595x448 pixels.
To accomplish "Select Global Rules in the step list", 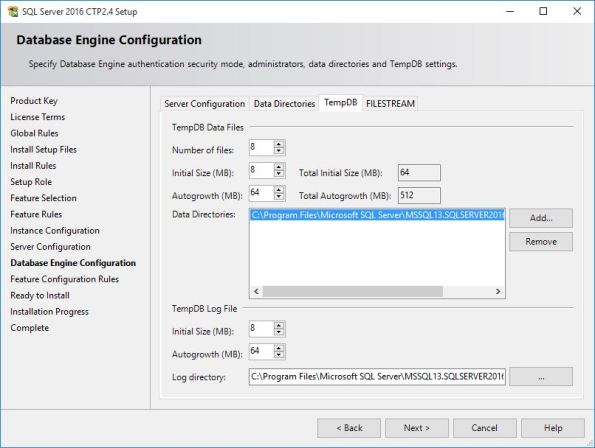I will click(34, 134).
